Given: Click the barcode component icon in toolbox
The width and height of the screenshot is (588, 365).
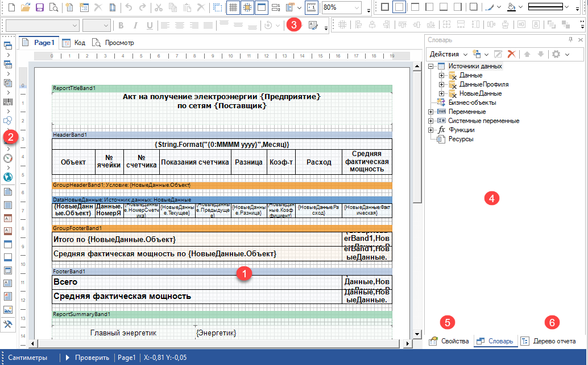Looking at the screenshot, I should click(x=8, y=102).
